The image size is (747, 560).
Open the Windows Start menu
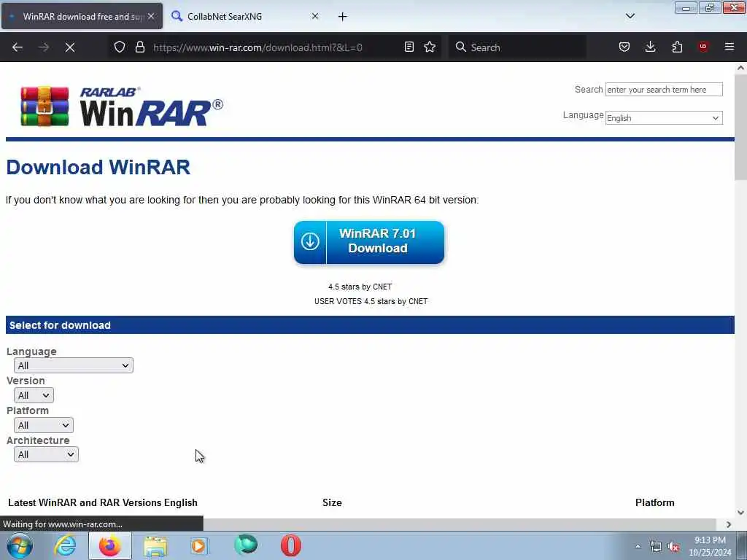click(x=20, y=545)
